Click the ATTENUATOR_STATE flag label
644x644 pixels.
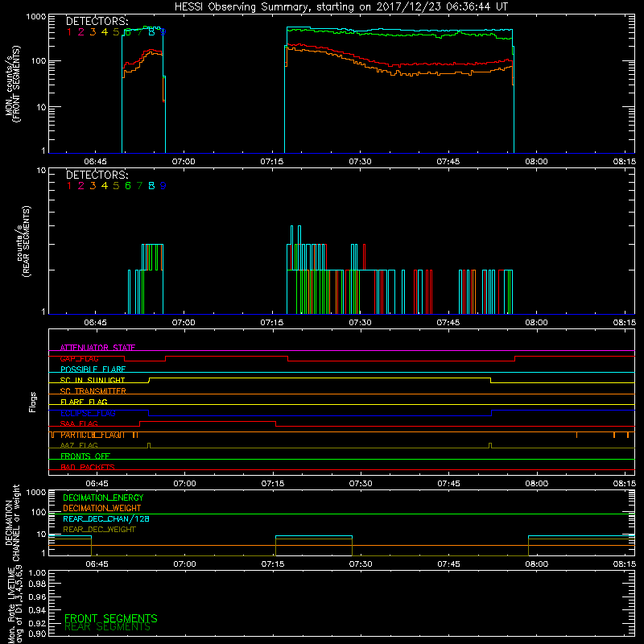tap(97, 348)
